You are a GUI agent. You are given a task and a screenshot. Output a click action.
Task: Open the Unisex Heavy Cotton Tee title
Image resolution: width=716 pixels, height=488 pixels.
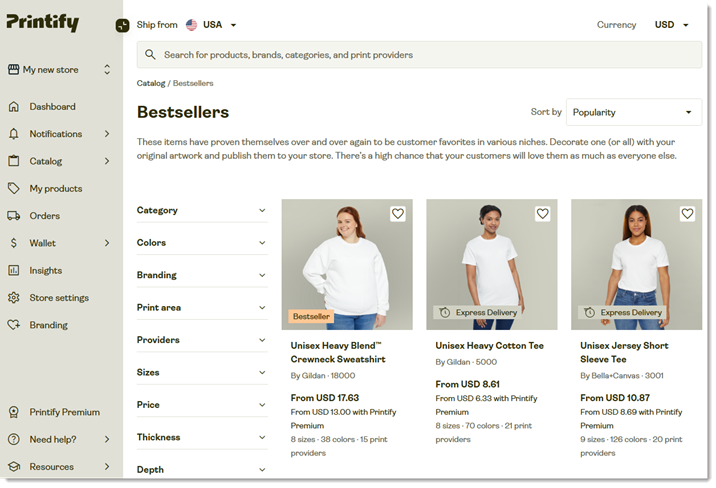[490, 346]
